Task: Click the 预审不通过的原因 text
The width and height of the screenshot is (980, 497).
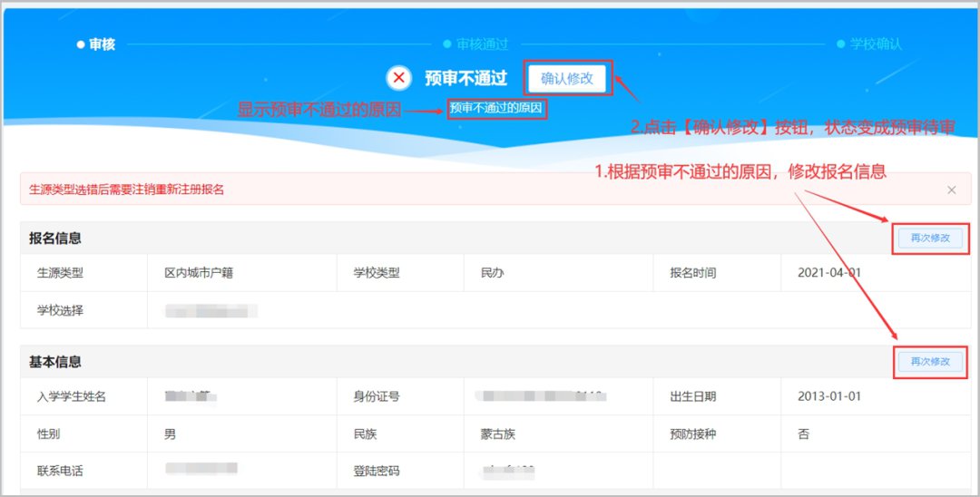Action: tap(497, 109)
